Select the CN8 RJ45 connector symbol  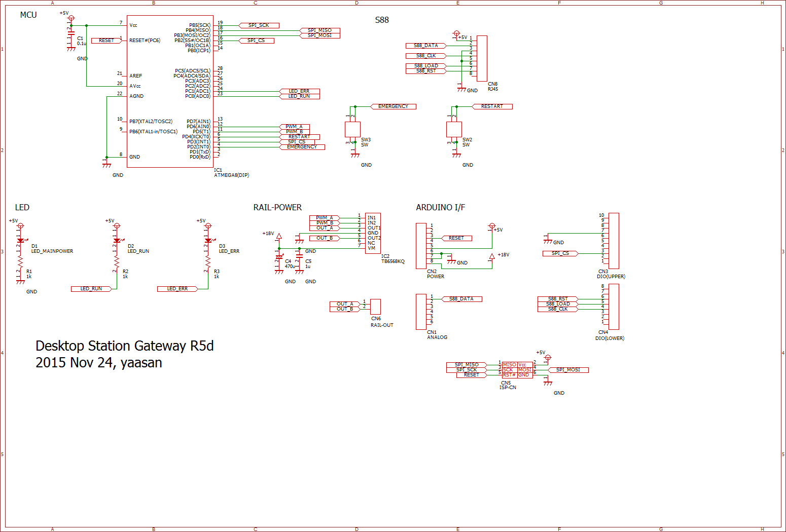pyautogui.click(x=482, y=58)
